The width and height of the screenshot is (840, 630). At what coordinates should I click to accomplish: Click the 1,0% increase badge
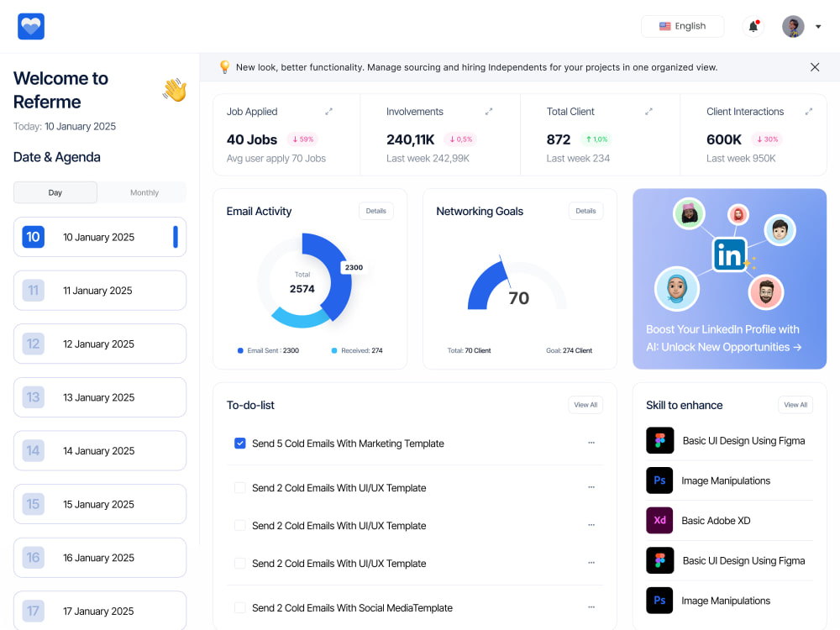(x=596, y=139)
